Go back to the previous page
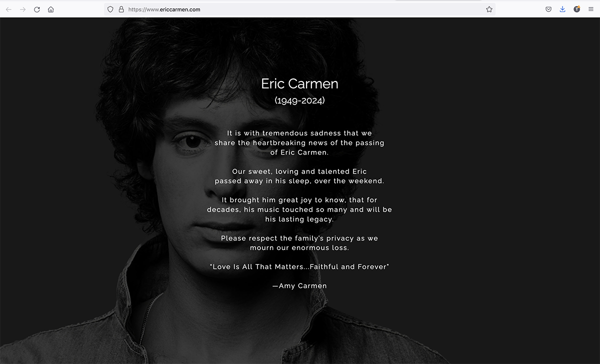600x364 pixels. [x=8, y=9]
